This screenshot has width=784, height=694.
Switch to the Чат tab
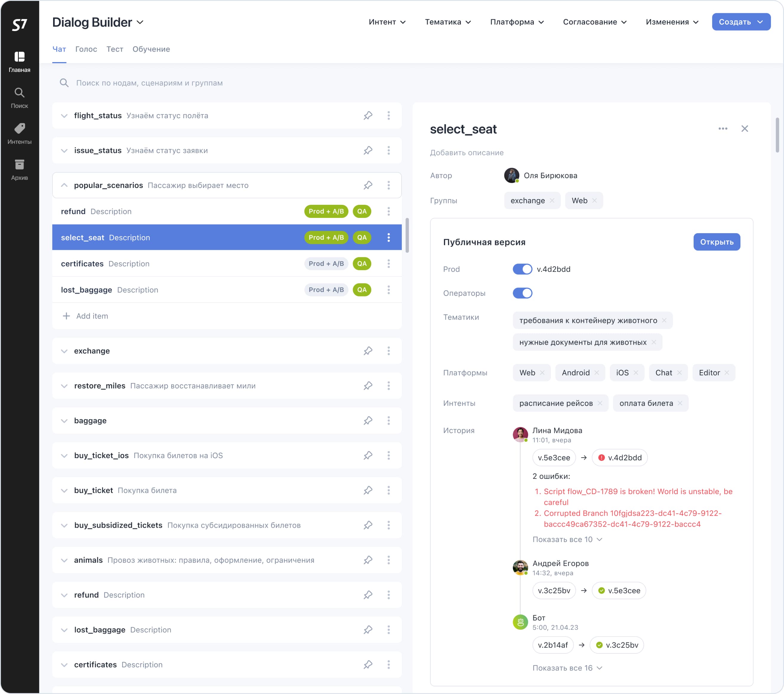click(59, 49)
